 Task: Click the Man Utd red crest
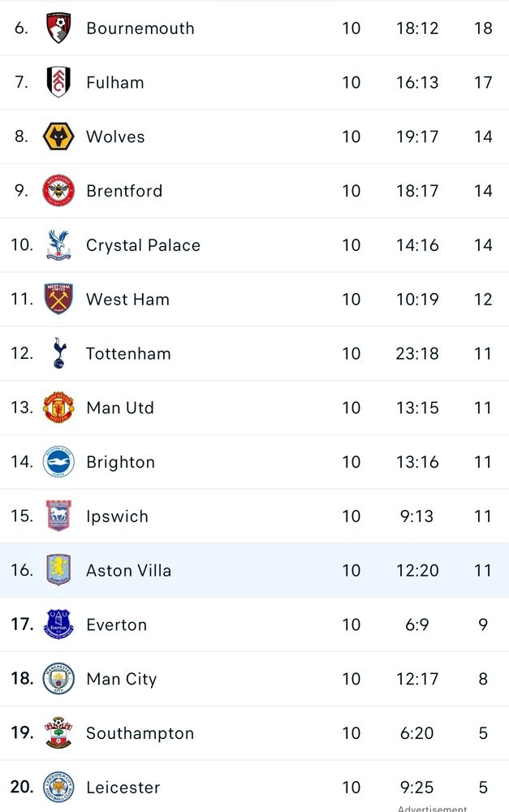coord(58,408)
